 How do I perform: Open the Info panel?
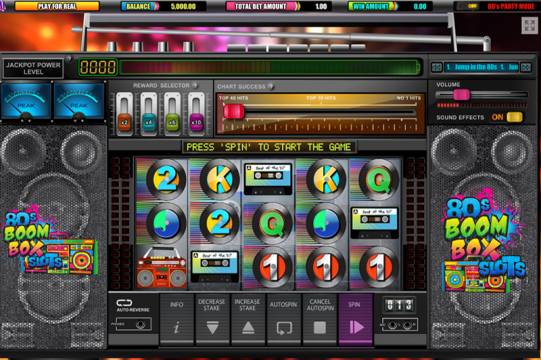point(177,319)
